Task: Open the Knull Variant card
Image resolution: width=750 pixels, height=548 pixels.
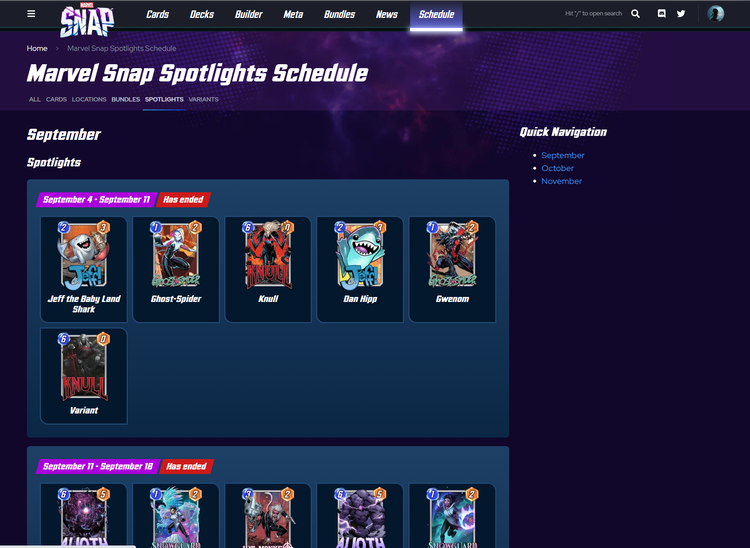Action: tap(84, 376)
